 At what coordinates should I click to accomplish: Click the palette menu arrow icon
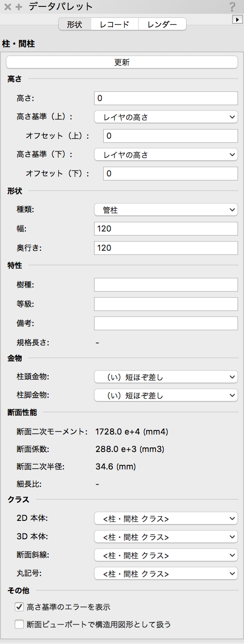click(237, 20)
